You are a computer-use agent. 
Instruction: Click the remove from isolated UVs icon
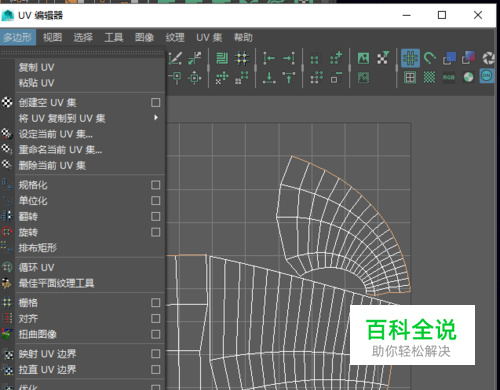tap(336, 78)
